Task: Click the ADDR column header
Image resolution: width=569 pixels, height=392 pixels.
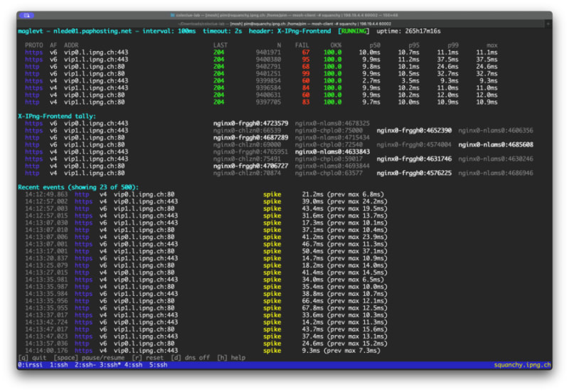Action: tap(71, 46)
